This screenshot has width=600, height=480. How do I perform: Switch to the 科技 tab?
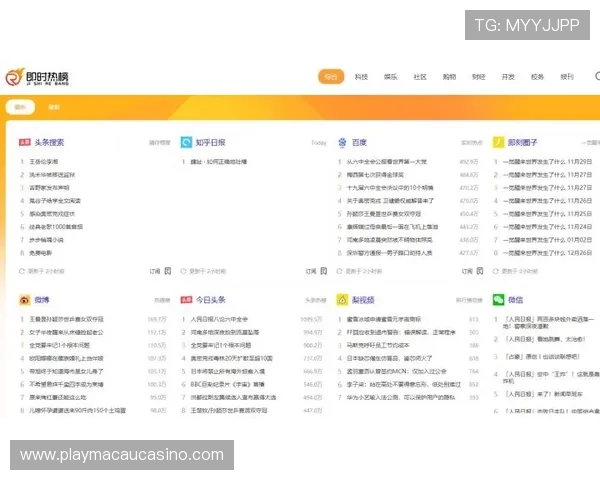(361, 77)
